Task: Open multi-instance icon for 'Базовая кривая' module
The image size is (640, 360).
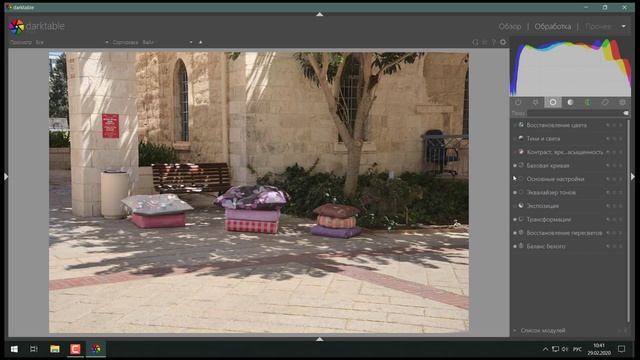Action: coord(608,166)
